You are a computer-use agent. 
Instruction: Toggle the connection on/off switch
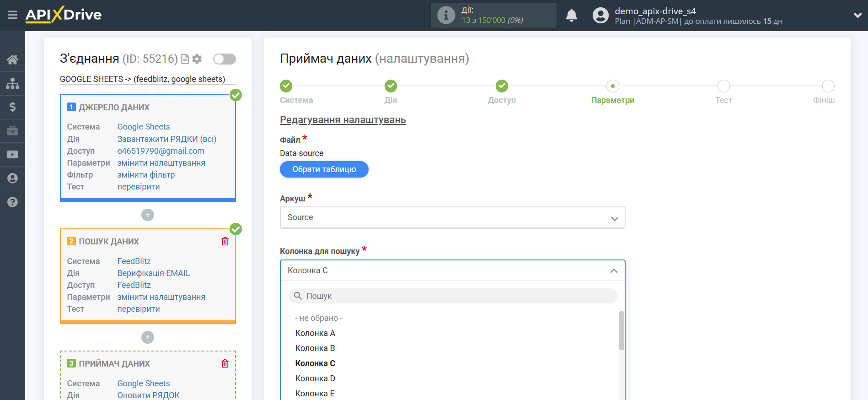point(225,59)
